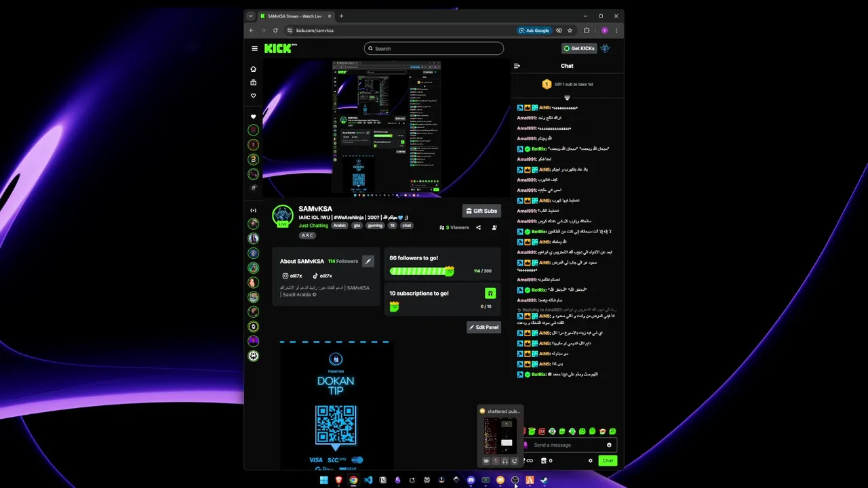Expand the recommended channels broadcast icon in sidebar
Screen dimensions: 868x488
pos(254,210)
